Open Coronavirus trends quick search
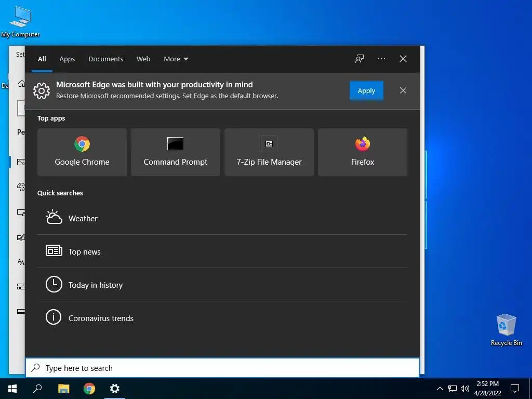Image resolution: width=532 pixels, height=399 pixels. click(x=222, y=318)
